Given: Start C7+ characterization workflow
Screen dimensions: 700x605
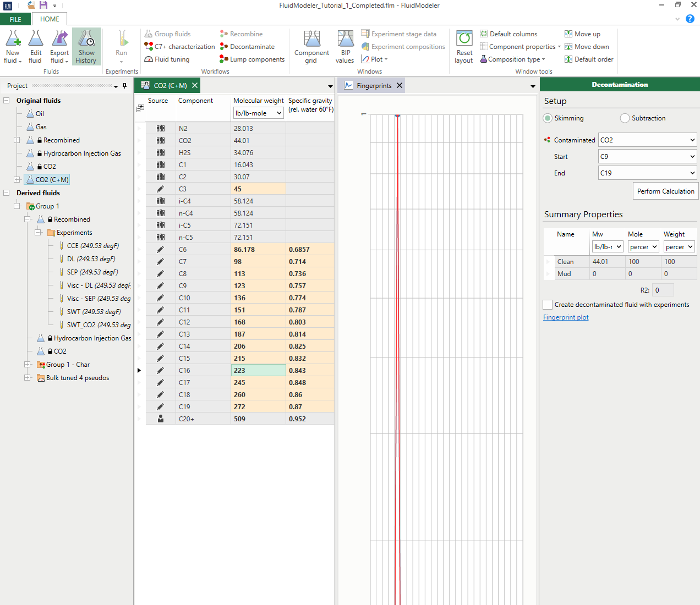Looking at the screenshot, I should coord(179,47).
